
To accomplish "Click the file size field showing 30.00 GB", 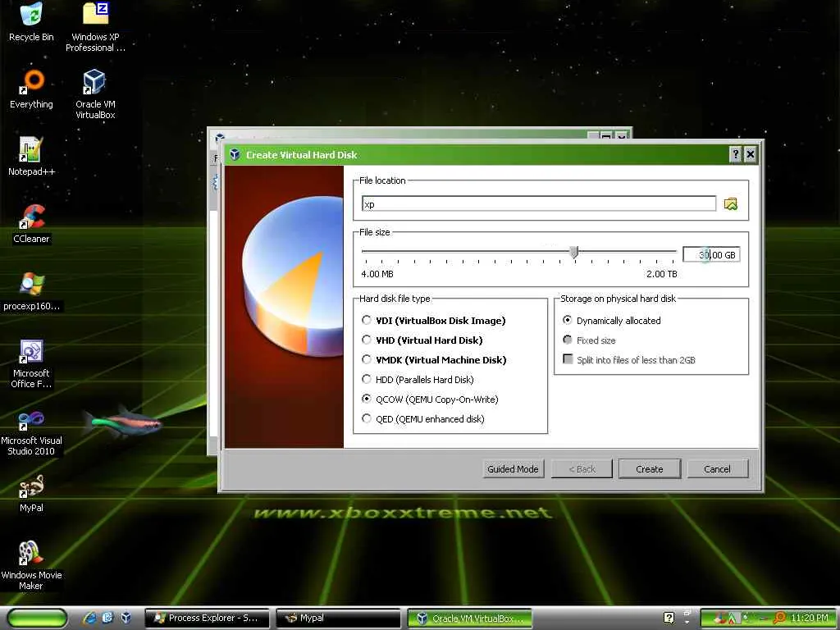I will pyautogui.click(x=711, y=254).
